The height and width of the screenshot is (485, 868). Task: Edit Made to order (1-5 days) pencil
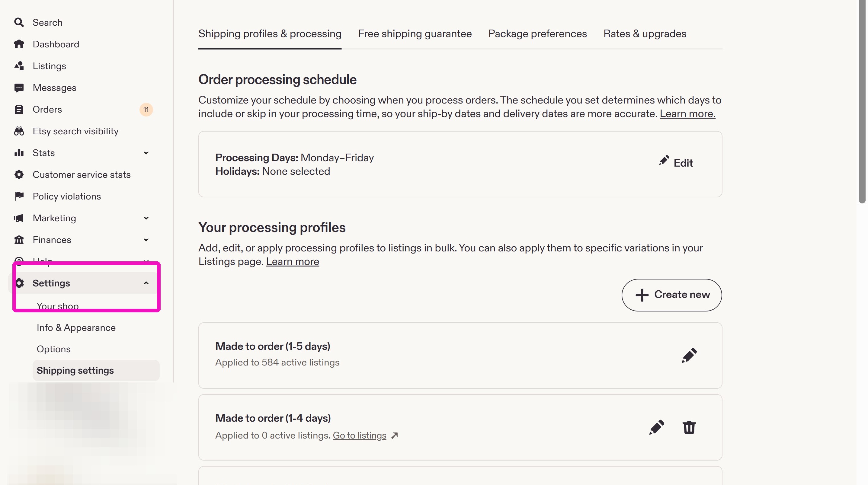(689, 355)
